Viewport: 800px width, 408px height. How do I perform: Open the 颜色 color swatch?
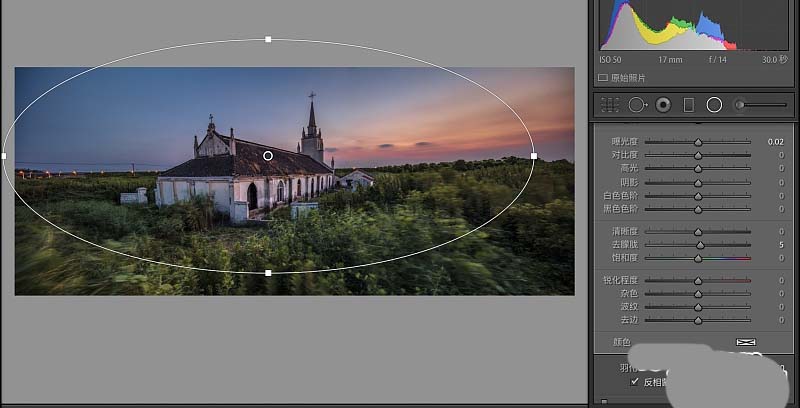(746, 342)
